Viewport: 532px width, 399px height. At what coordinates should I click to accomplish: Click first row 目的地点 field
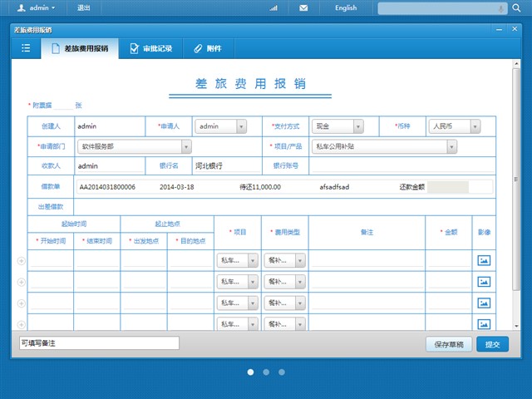[190, 260]
